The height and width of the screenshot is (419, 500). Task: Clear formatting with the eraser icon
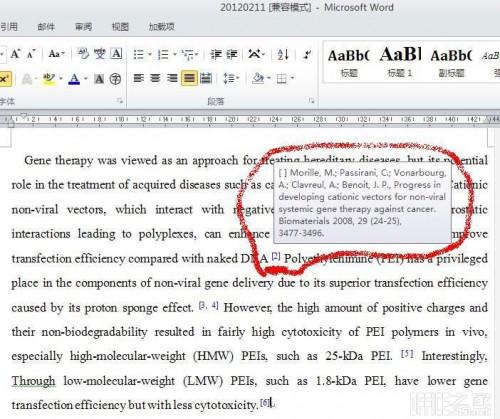click(83, 54)
